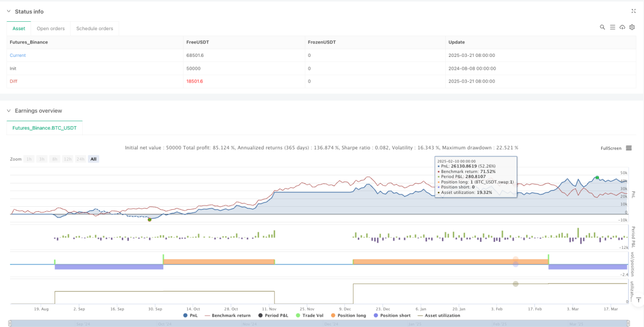Screen dimensions: 644x327
Task: Select the Futures_Binance.BTC_USDT tab
Action: pos(45,128)
